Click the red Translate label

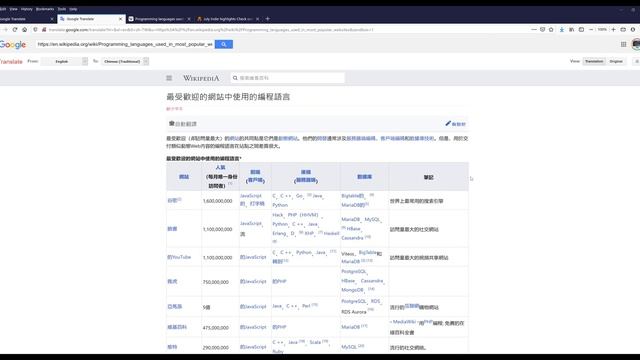click(11, 62)
